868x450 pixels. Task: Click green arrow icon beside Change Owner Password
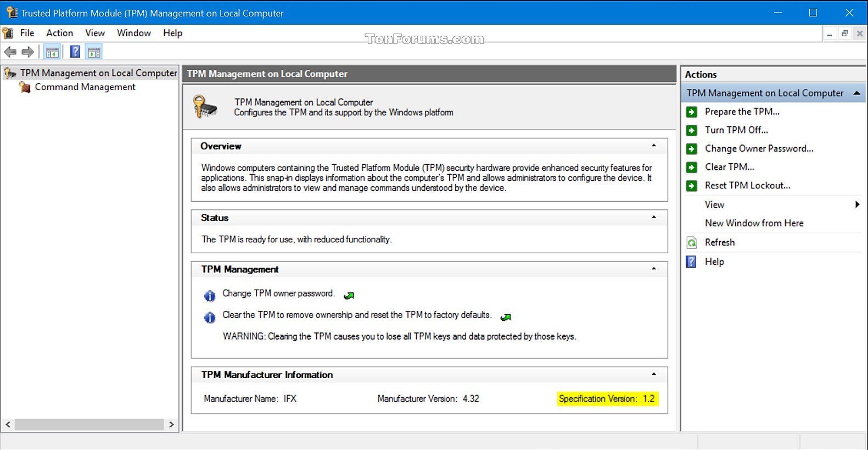(692, 149)
